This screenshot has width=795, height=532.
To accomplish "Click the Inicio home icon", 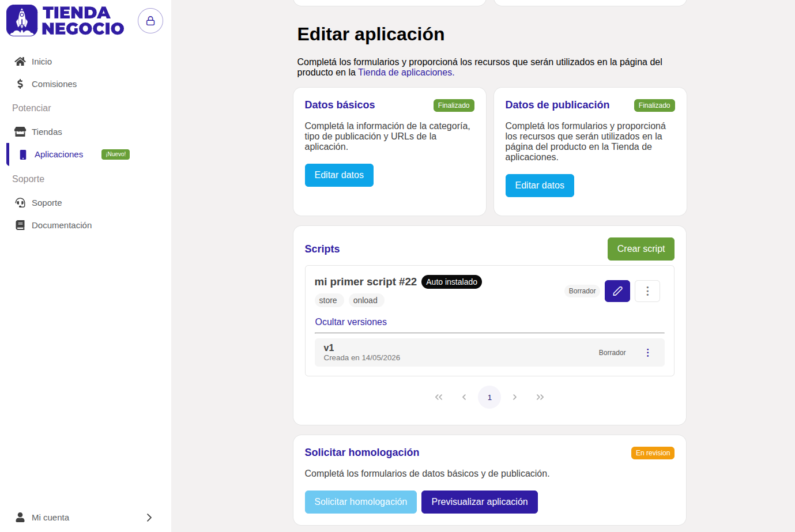I will [20, 62].
